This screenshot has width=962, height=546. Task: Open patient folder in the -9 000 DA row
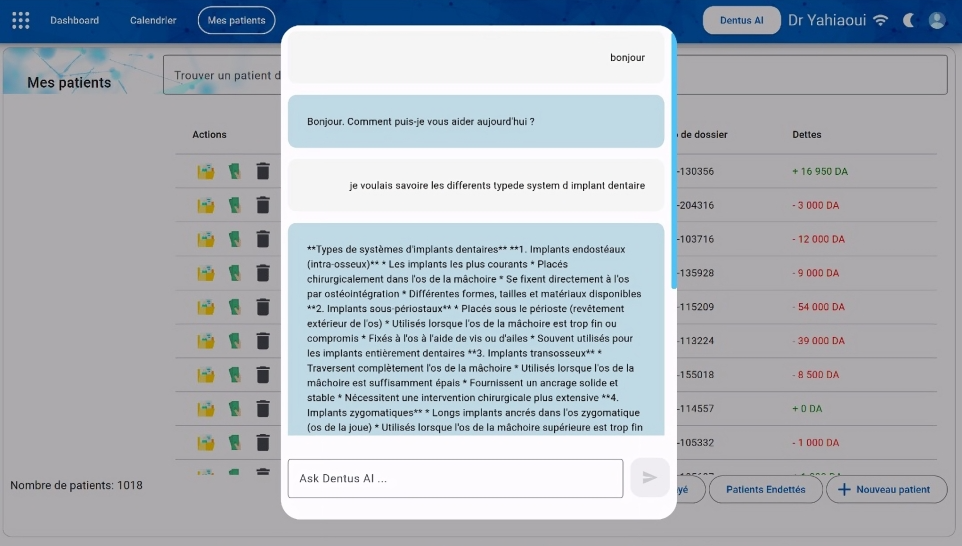coord(206,273)
